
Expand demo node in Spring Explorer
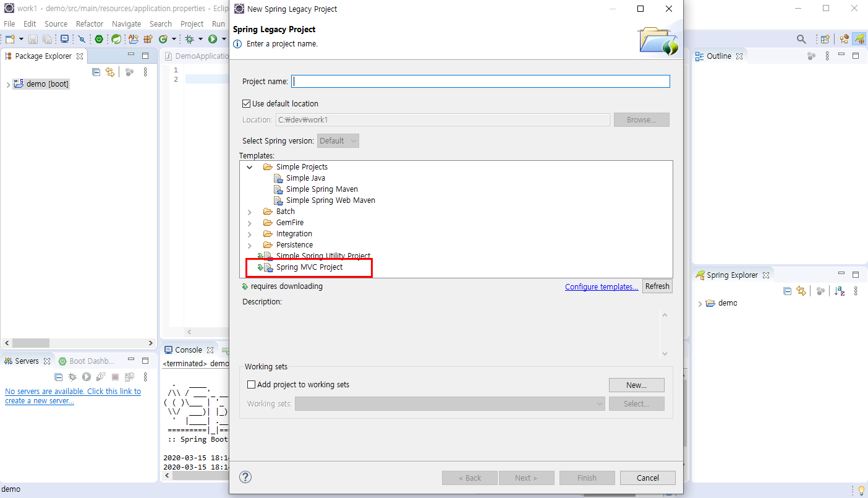click(700, 304)
